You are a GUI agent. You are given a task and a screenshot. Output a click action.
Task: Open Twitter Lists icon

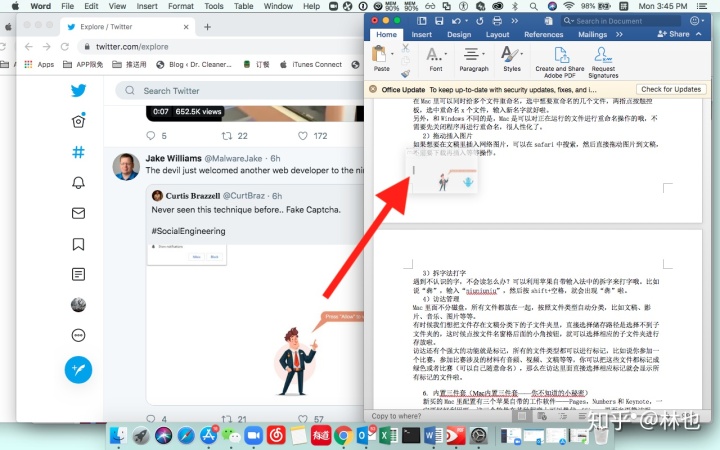(79, 274)
